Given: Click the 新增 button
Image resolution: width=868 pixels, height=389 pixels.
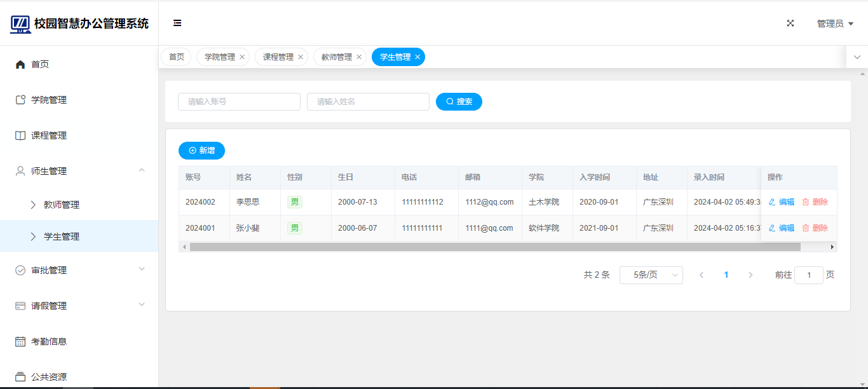Looking at the screenshot, I should click(201, 151).
